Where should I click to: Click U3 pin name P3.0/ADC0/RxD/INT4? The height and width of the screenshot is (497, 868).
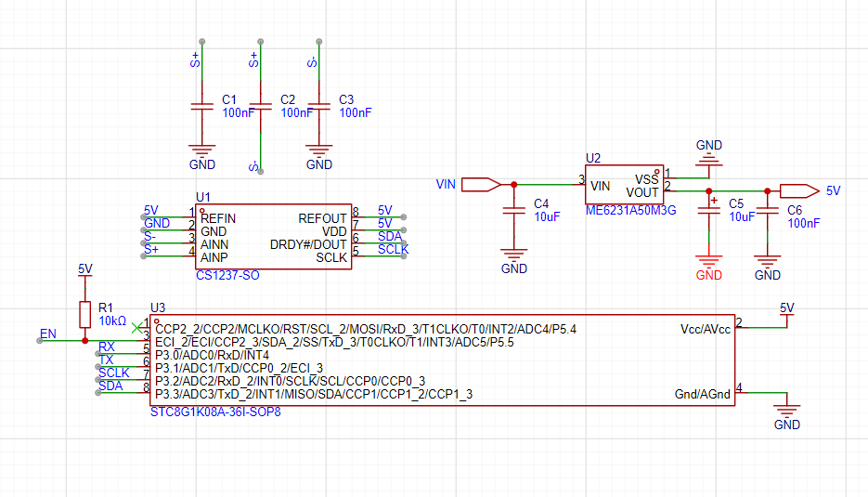pos(212,355)
